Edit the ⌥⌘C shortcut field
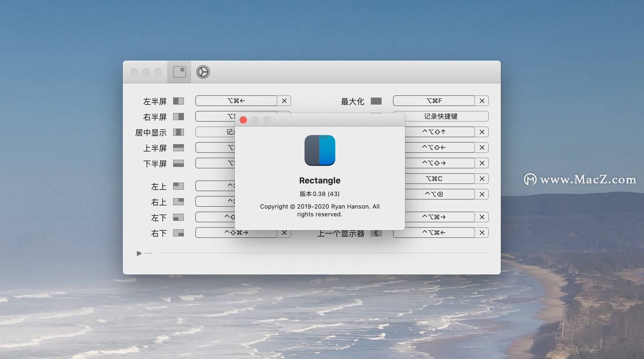 click(x=439, y=178)
